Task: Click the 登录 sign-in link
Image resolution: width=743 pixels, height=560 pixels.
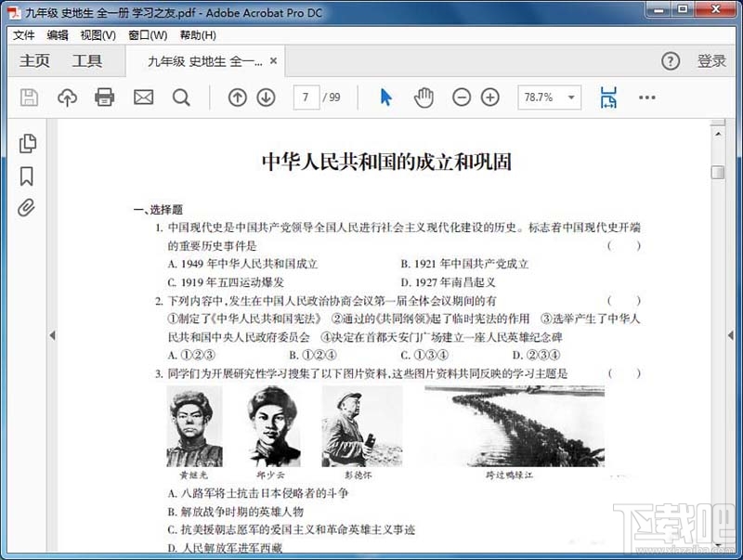Action: (x=710, y=60)
